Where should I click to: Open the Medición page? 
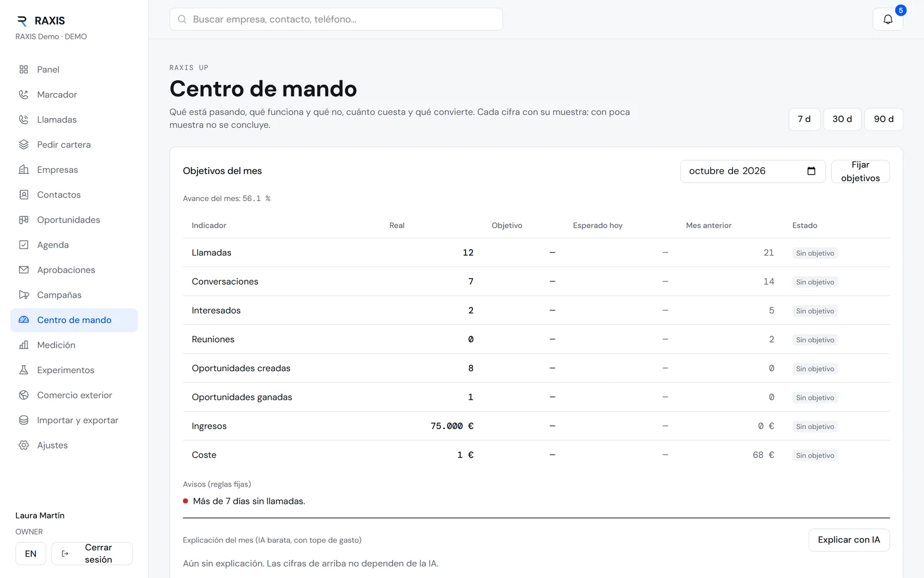74,345
